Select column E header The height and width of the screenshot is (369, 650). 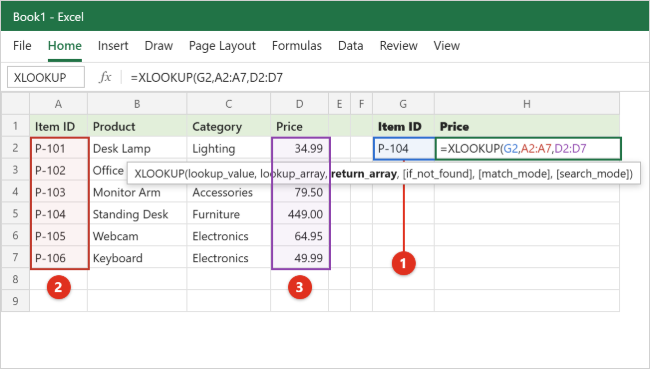pyautogui.click(x=340, y=104)
